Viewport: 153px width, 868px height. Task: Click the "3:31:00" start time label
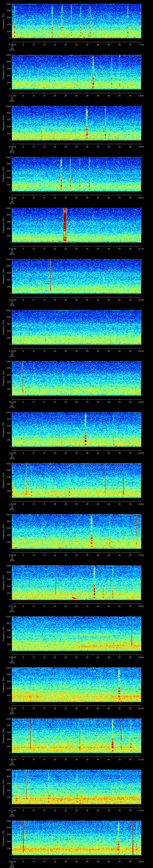tap(12, 810)
